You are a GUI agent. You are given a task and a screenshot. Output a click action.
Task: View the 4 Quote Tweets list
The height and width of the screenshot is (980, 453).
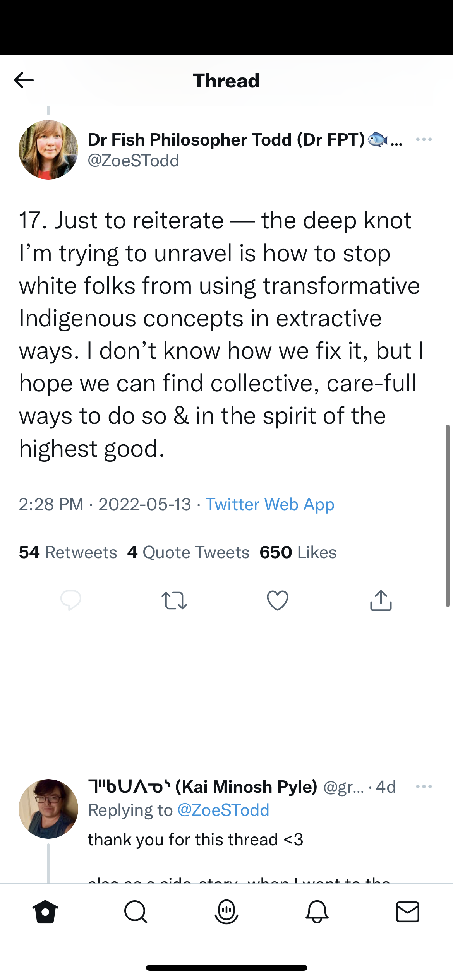tap(188, 552)
